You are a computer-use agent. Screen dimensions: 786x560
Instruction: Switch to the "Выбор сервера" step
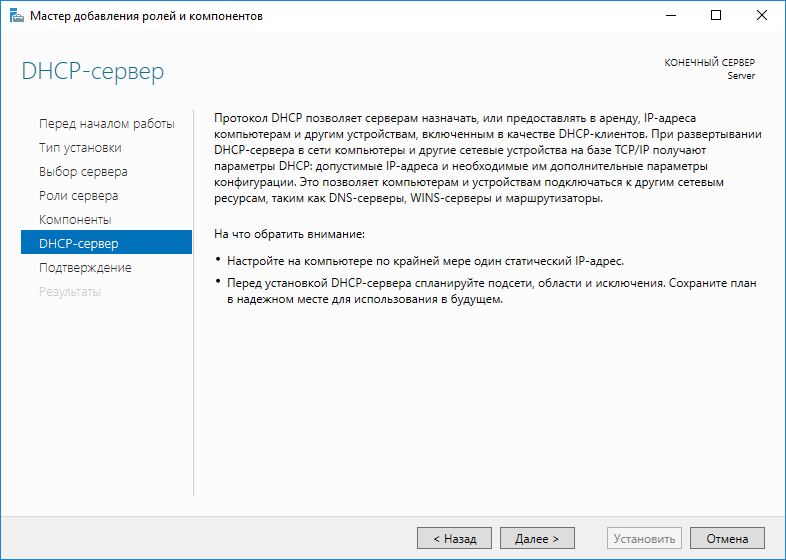pos(83,172)
